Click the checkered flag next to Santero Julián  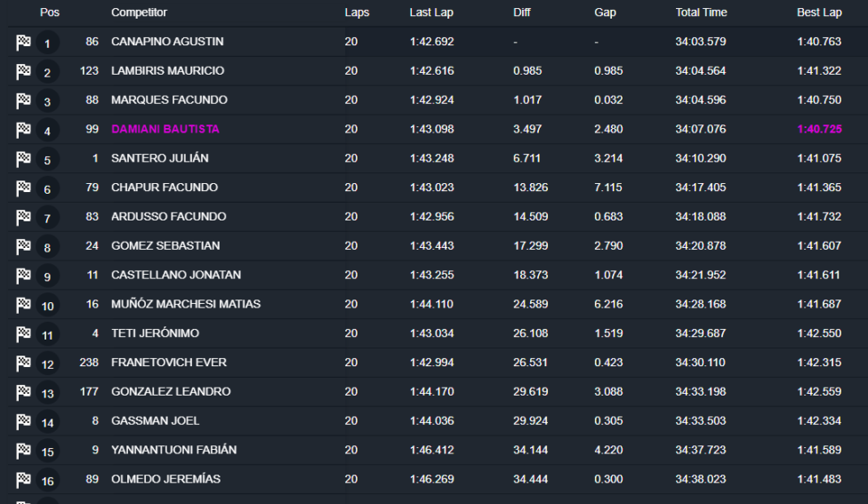click(x=23, y=160)
